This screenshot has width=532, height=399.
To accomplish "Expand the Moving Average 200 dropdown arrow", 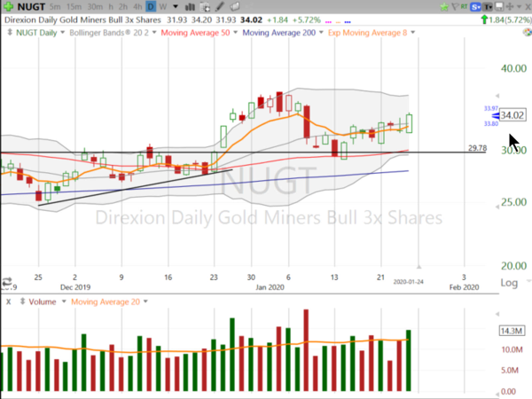I will [321, 33].
